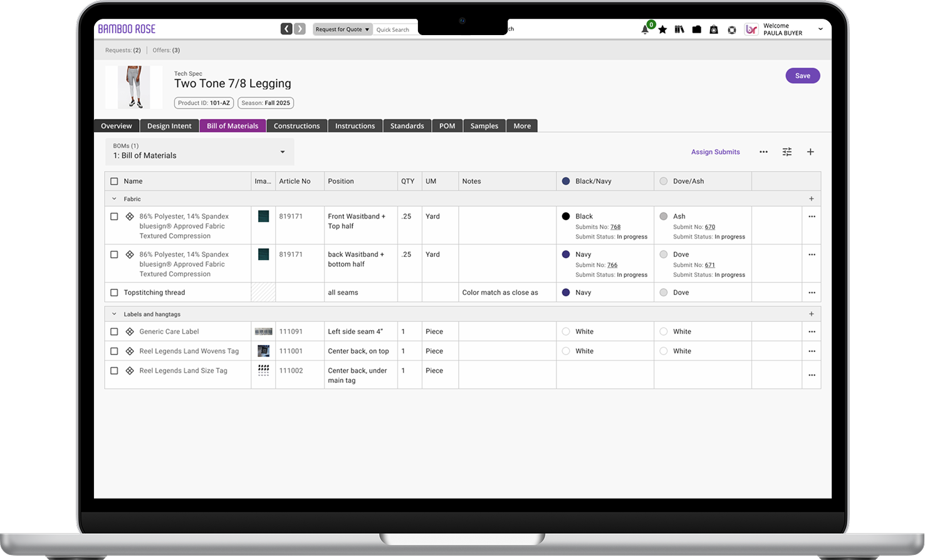Click the Save button
Viewport: 925px width, 560px height.
point(803,76)
